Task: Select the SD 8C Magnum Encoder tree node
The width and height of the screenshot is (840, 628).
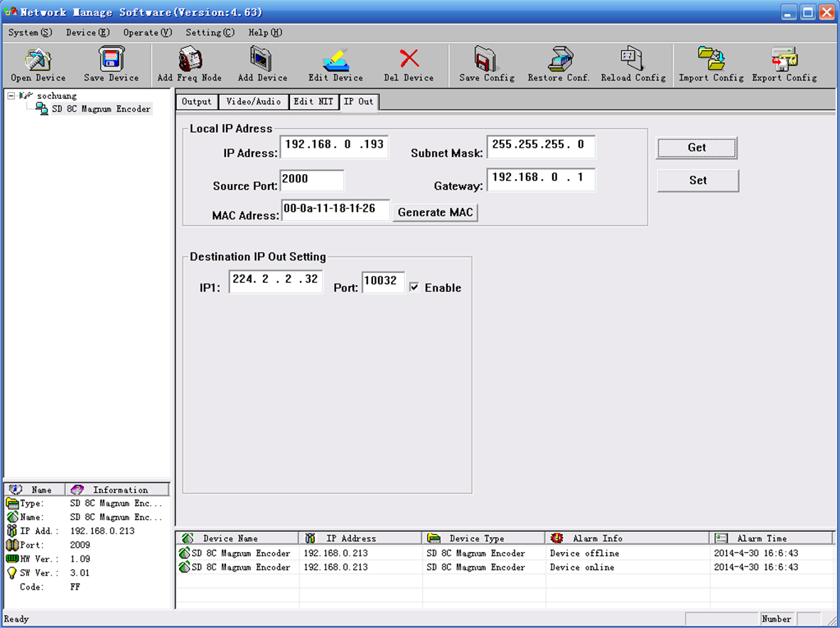Action: [x=101, y=109]
